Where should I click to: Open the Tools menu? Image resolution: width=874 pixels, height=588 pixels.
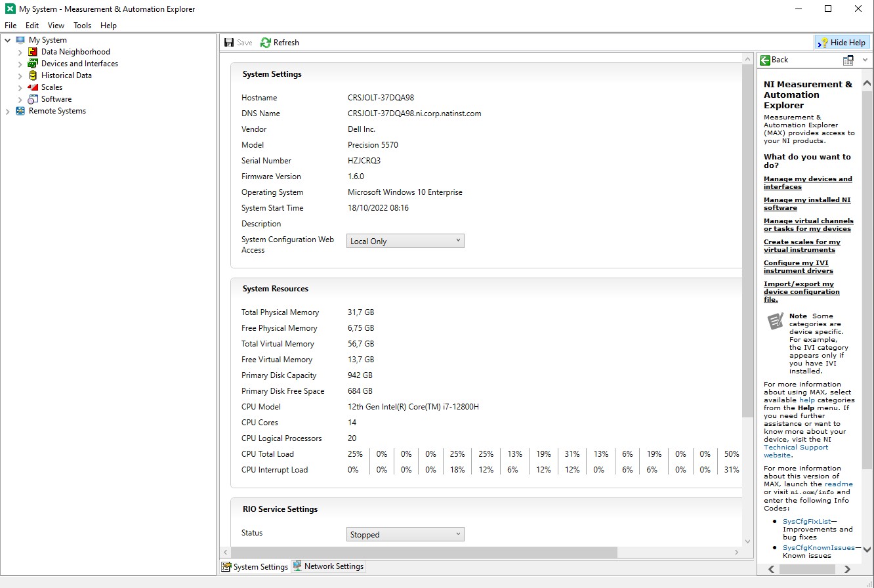82,26
